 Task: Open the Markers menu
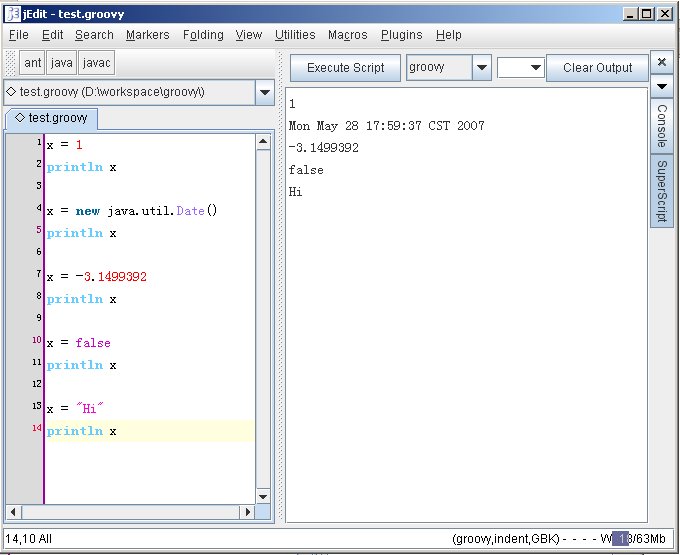[x=147, y=35]
